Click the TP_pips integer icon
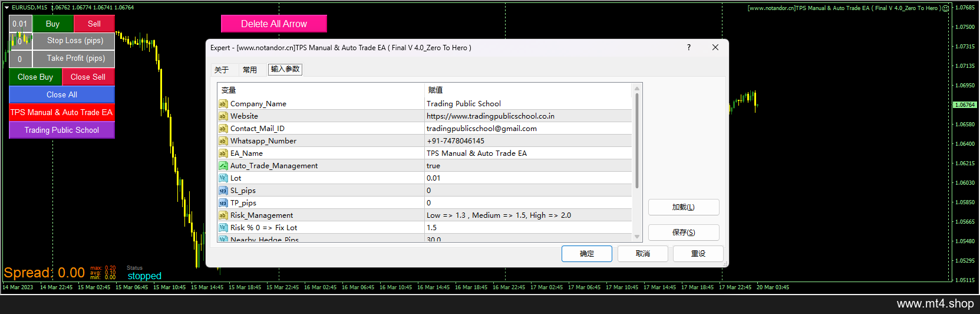The width and height of the screenshot is (980, 314). (x=223, y=203)
